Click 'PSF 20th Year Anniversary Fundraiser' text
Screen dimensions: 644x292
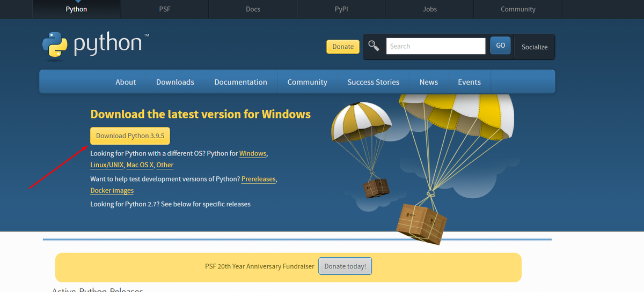pyautogui.click(x=260, y=266)
